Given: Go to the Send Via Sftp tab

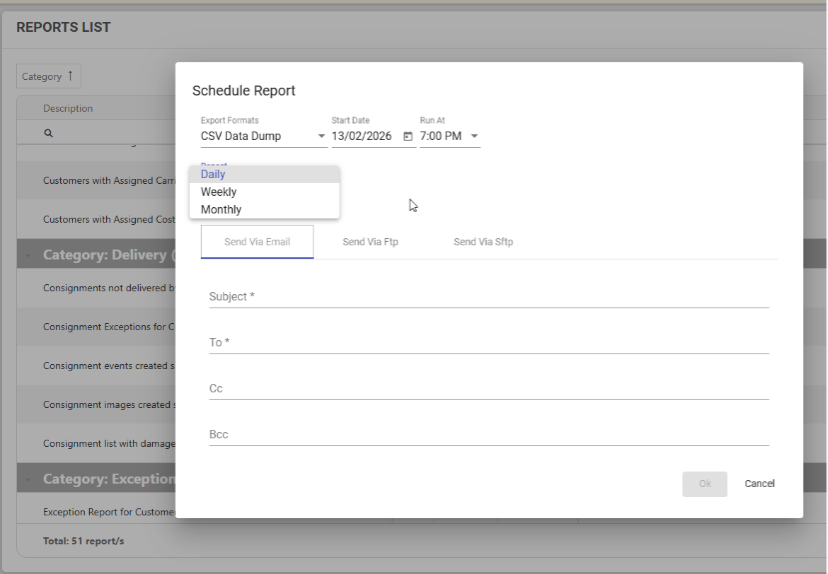Looking at the screenshot, I should coord(483,242).
